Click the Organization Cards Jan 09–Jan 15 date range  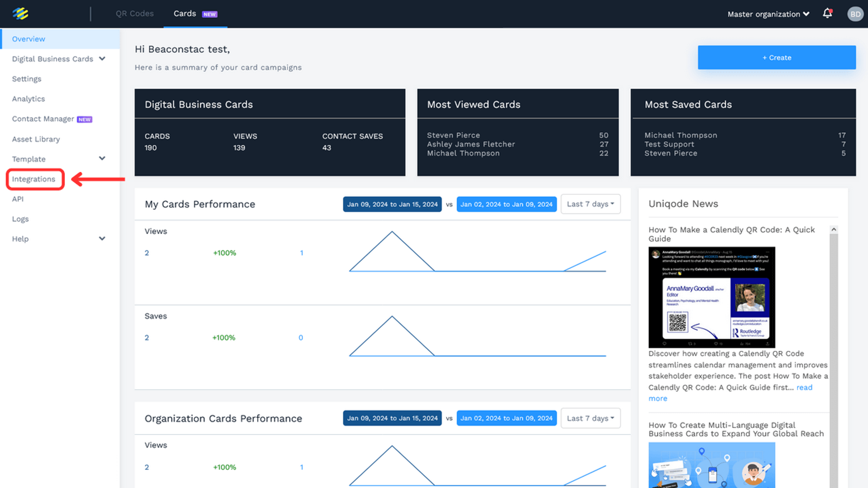(x=392, y=418)
